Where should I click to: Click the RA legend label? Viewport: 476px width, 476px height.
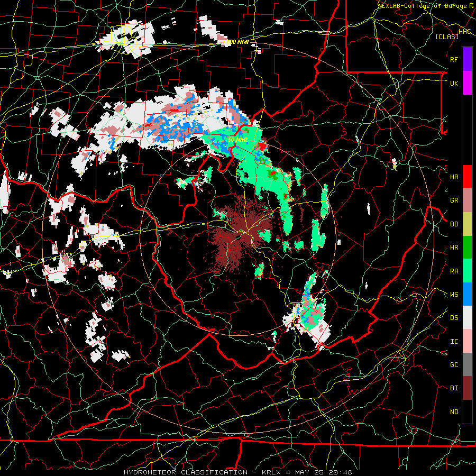454,271
